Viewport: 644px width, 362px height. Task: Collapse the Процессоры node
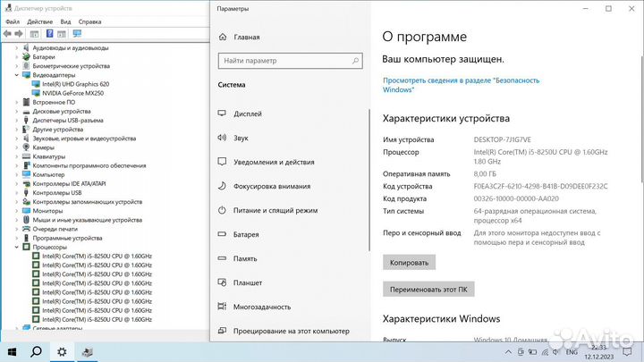pos(17,247)
